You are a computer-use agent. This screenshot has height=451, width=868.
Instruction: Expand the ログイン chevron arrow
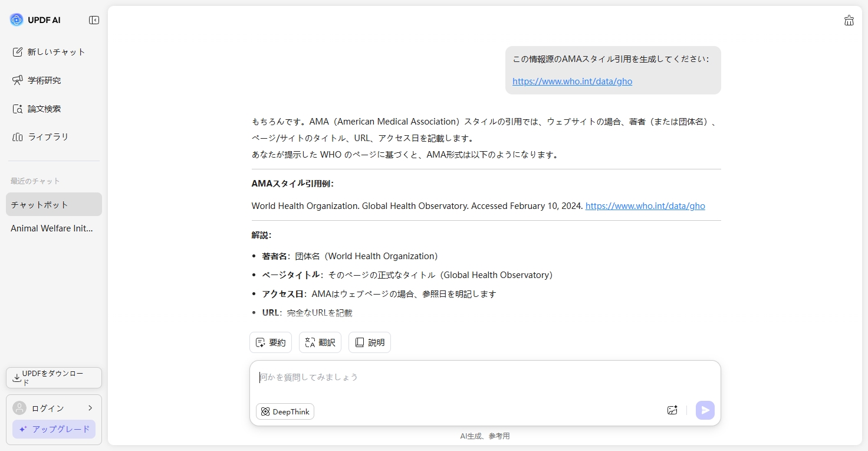(x=90, y=408)
